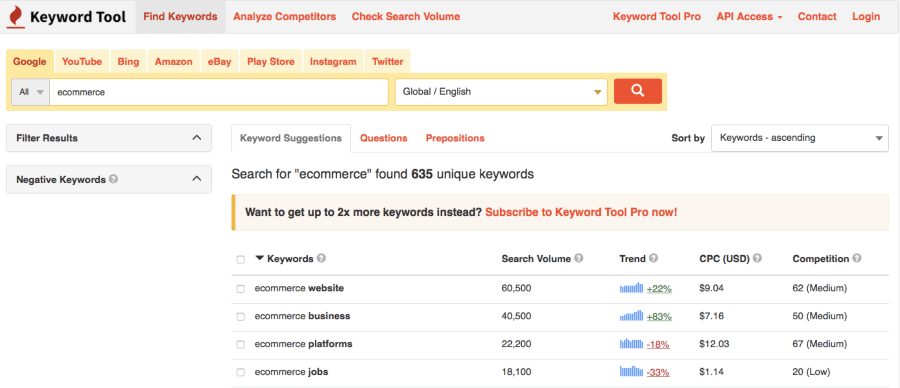Click help icon next to Negative Keywords
The height and width of the screenshot is (388, 900).
tap(114, 179)
